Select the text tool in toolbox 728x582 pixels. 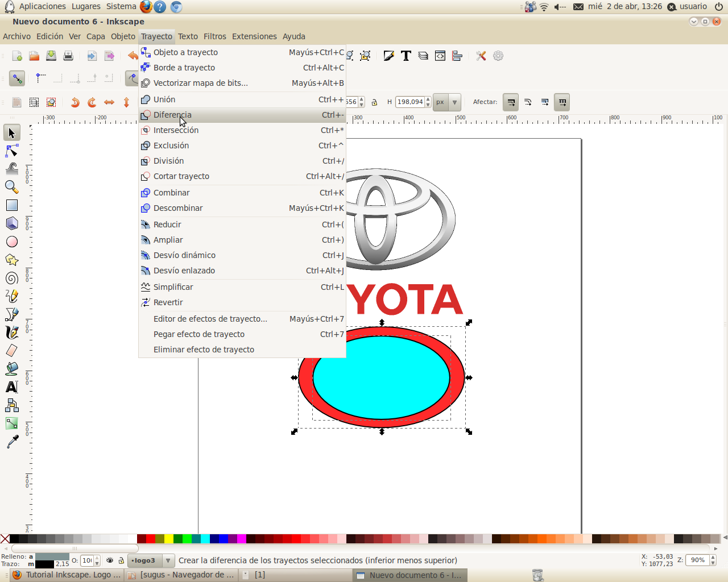point(11,387)
